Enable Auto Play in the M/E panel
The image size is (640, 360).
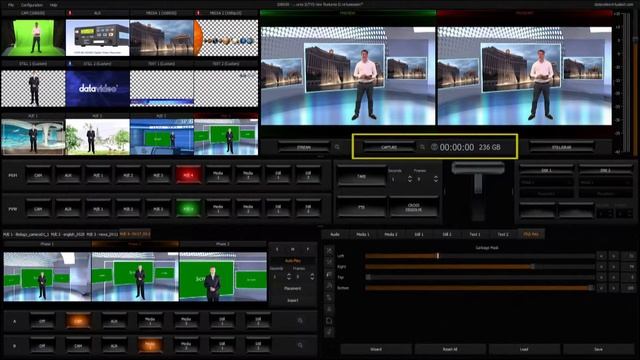click(292, 260)
